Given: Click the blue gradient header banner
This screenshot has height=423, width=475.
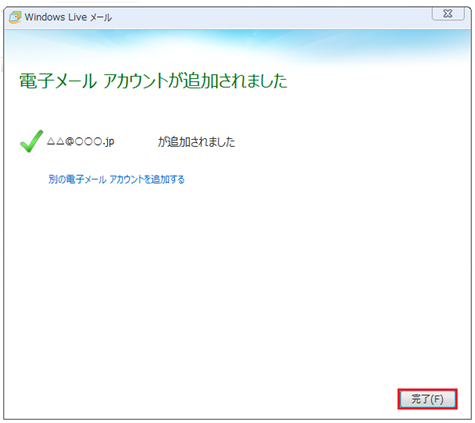Looking at the screenshot, I should tap(237, 47).
